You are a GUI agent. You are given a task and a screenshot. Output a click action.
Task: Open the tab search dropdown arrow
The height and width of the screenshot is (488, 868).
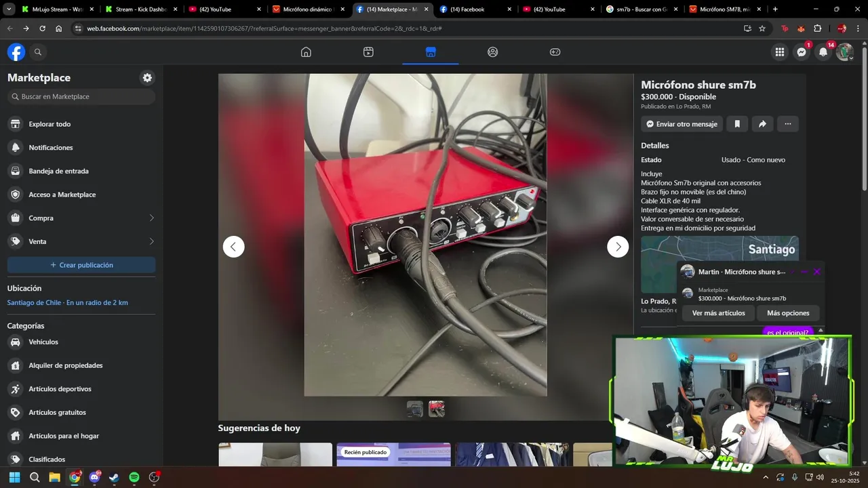pos(9,9)
